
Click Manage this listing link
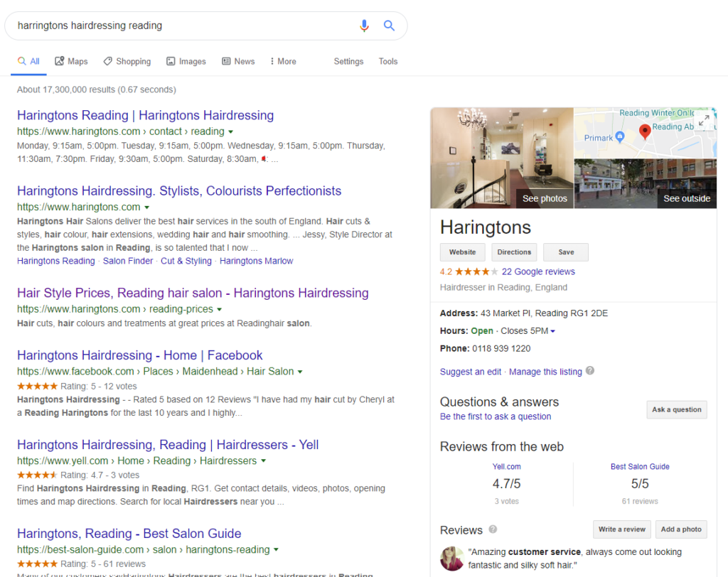click(x=545, y=372)
